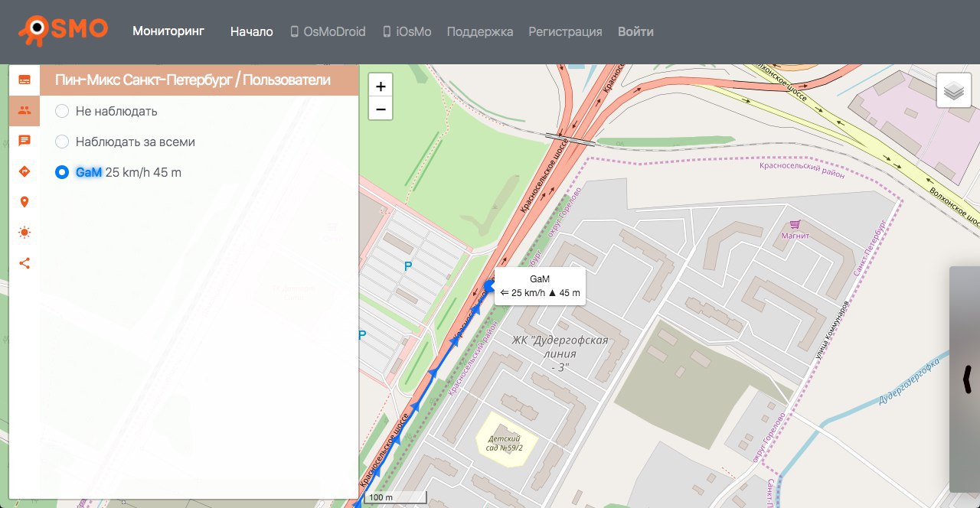980x508 pixels.
Task: Open the card panel sidebar icon
Action: coord(24,80)
